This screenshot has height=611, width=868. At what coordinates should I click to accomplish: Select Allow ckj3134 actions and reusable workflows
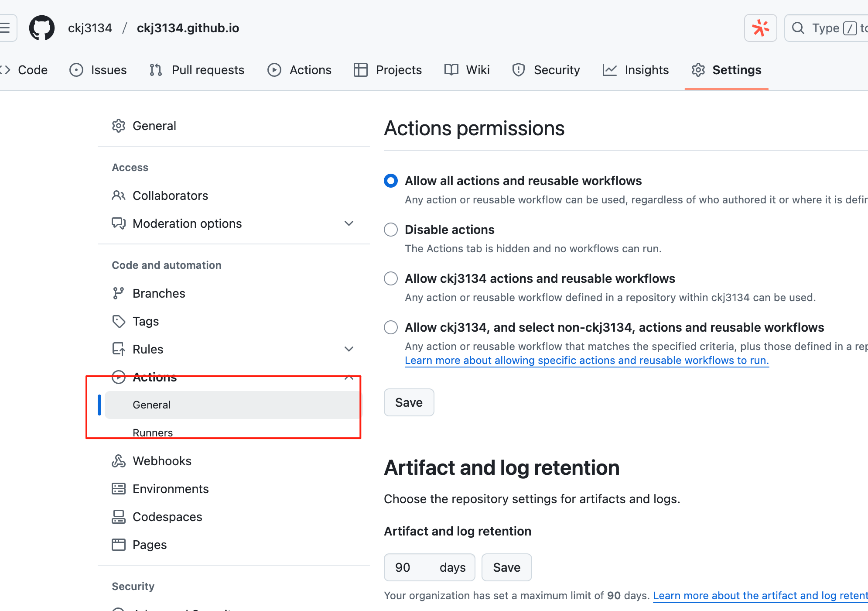(391, 278)
